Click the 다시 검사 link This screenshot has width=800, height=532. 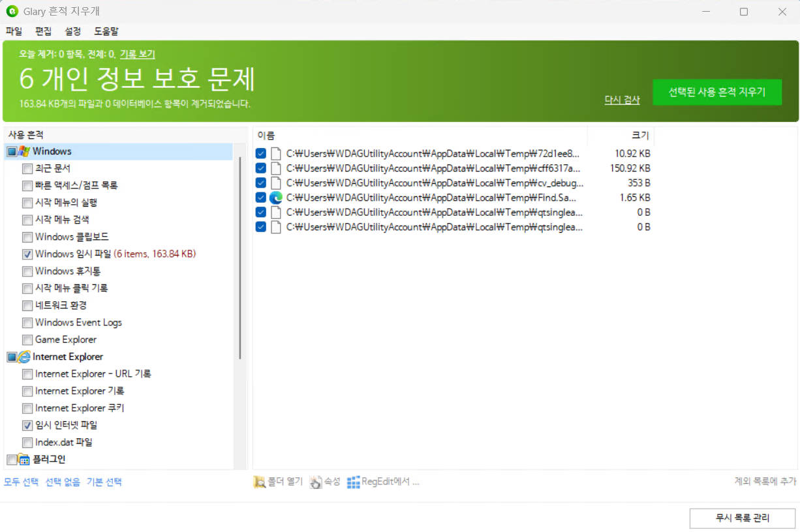pos(622,100)
